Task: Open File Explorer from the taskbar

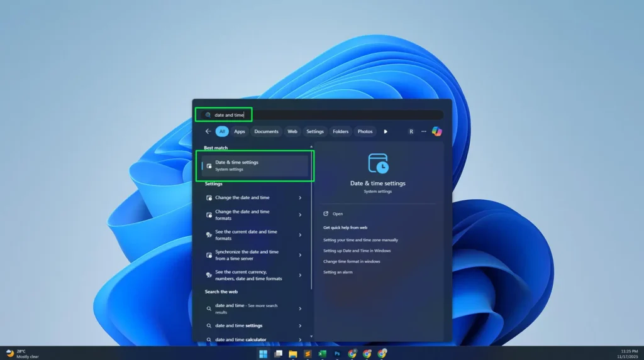Action: 293,354
